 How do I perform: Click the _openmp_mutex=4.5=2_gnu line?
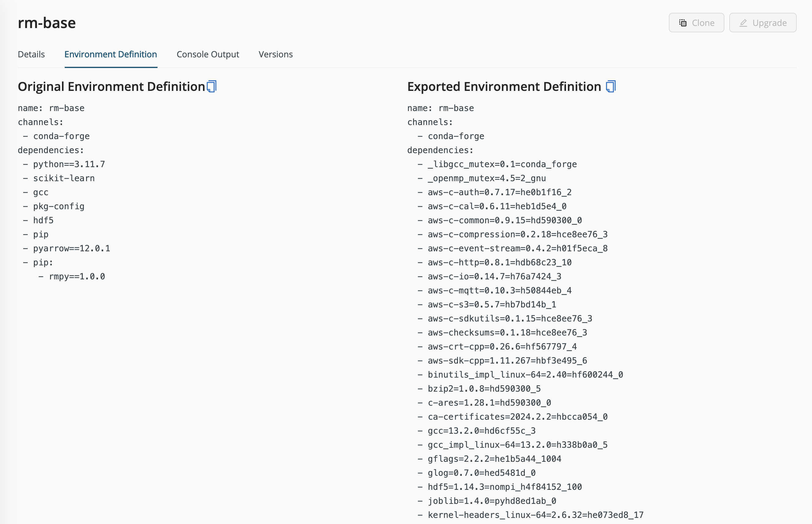coord(482,178)
